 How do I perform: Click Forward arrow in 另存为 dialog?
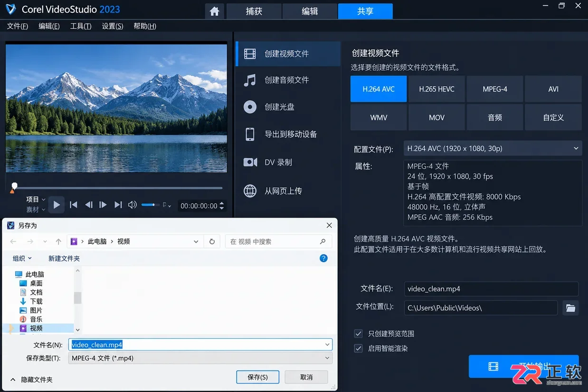pyautogui.click(x=30, y=241)
